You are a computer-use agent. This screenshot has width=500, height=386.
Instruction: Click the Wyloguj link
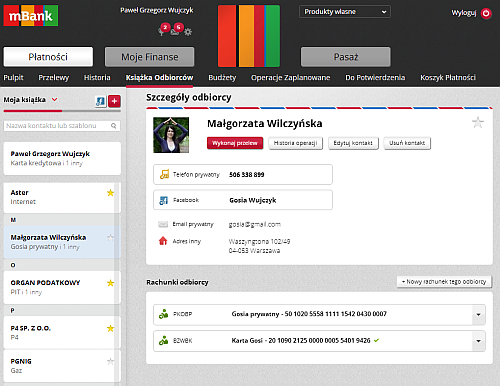coord(464,13)
